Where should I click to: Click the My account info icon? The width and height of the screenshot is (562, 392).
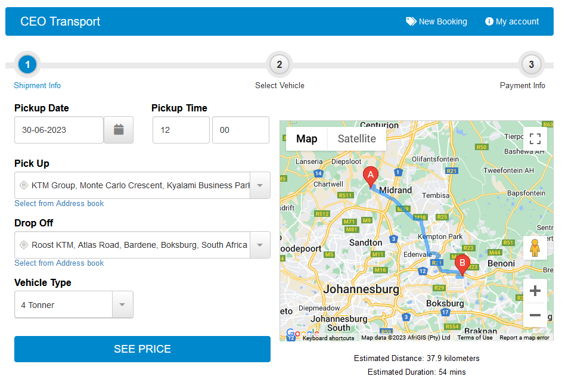[489, 21]
